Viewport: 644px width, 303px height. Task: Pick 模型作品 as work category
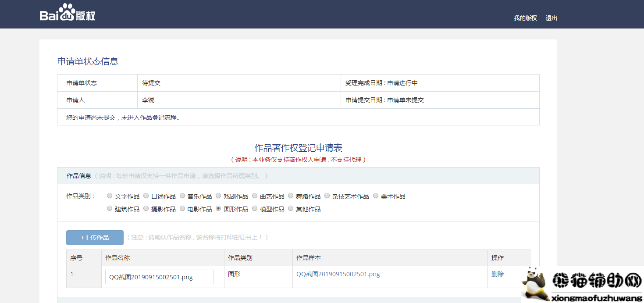[255, 208]
